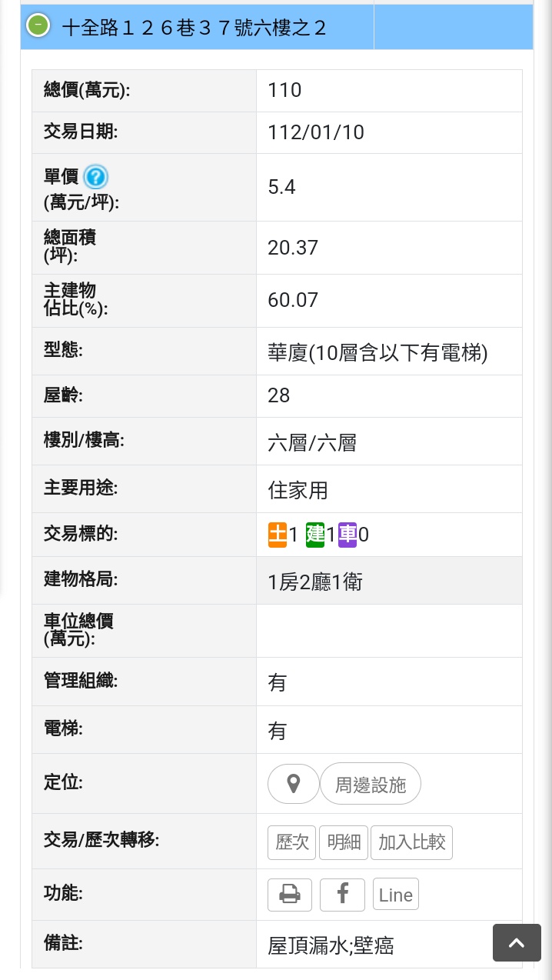Click the 交易日期 value 112/01/10
This screenshot has height=980, width=552.
[316, 132]
